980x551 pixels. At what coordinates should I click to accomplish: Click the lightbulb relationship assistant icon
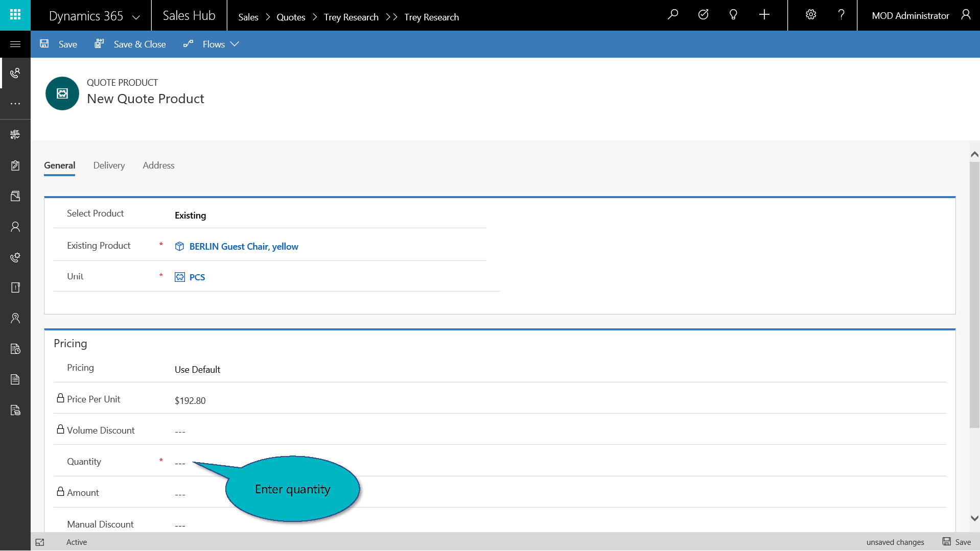tap(733, 15)
